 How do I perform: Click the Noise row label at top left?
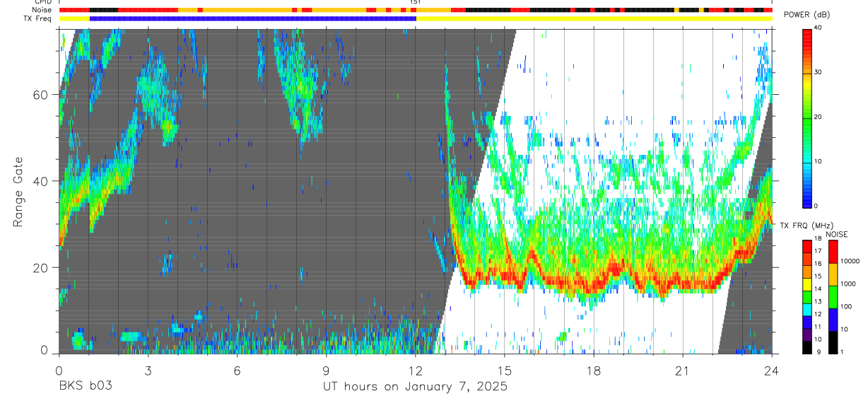42,10
